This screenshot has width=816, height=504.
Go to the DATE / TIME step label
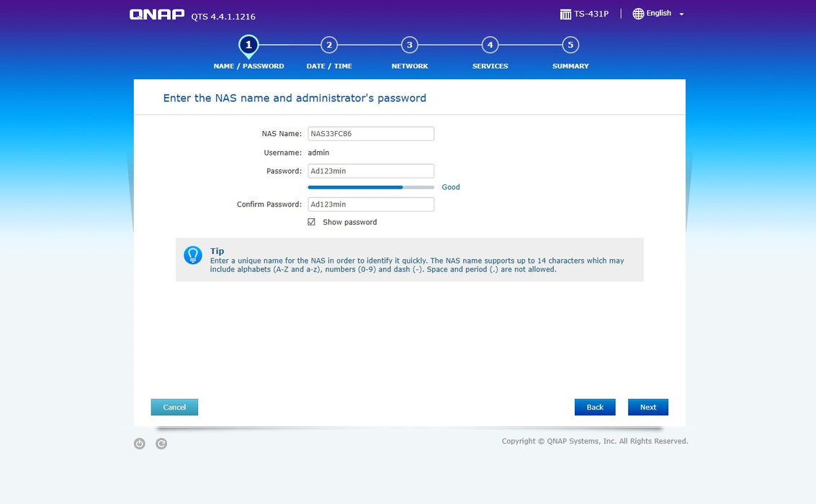click(x=329, y=66)
